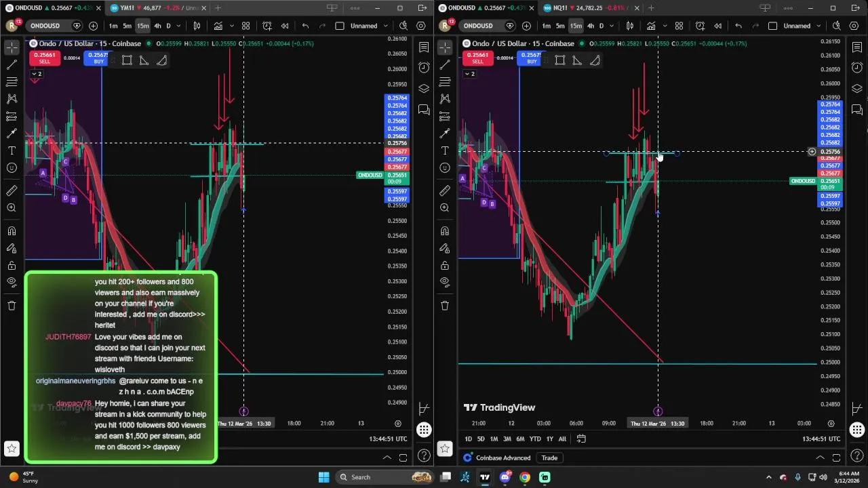Select YTD date range in right window
This screenshot has height=488, width=868.
point(535,439)
